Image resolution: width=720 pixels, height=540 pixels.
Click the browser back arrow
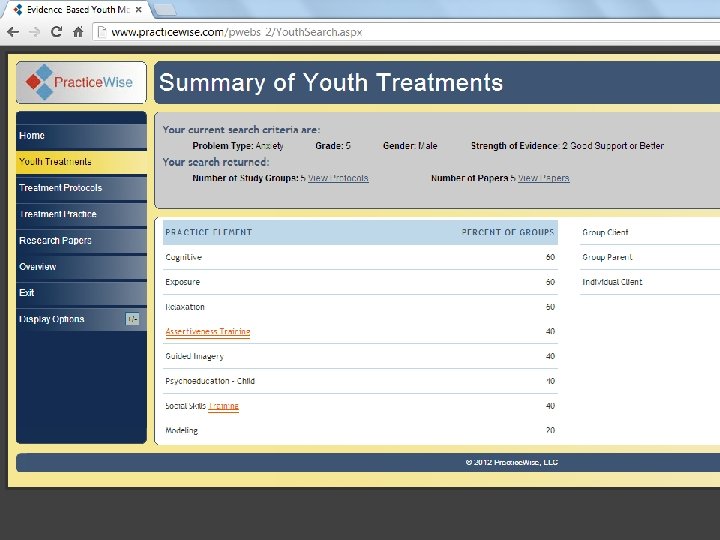13,32
